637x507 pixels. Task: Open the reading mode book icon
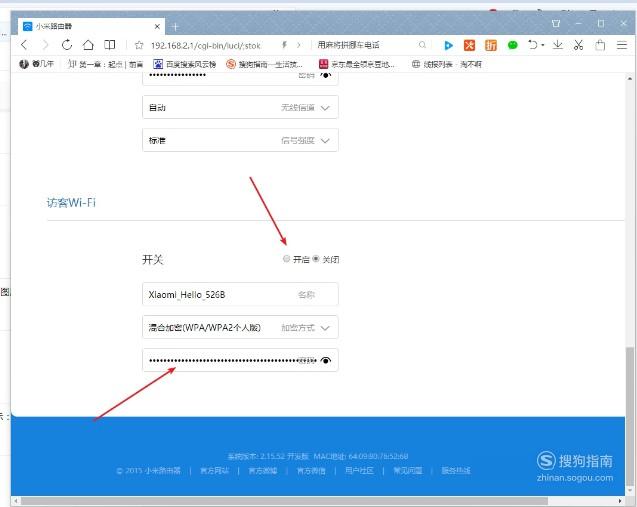(110, 45)
